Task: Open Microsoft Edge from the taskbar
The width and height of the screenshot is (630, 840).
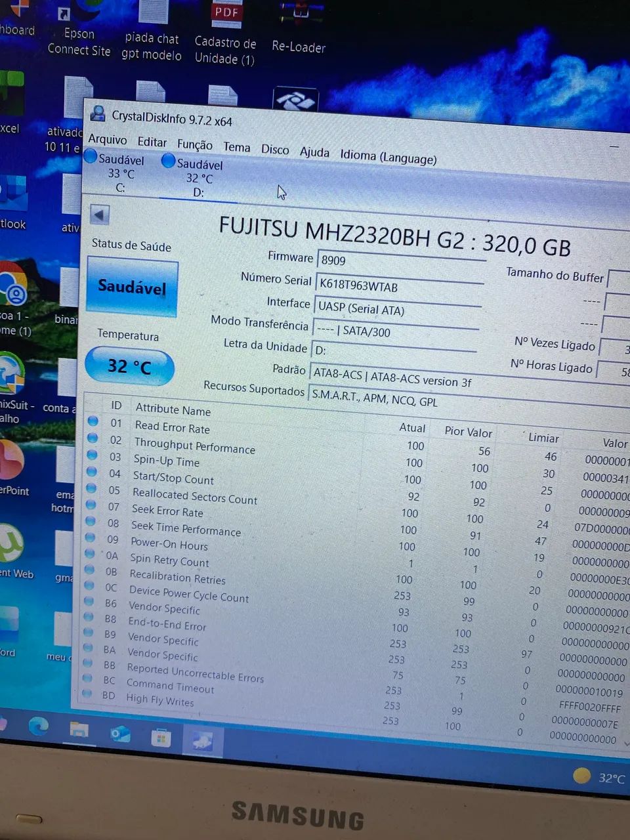Action: point(38,726)
